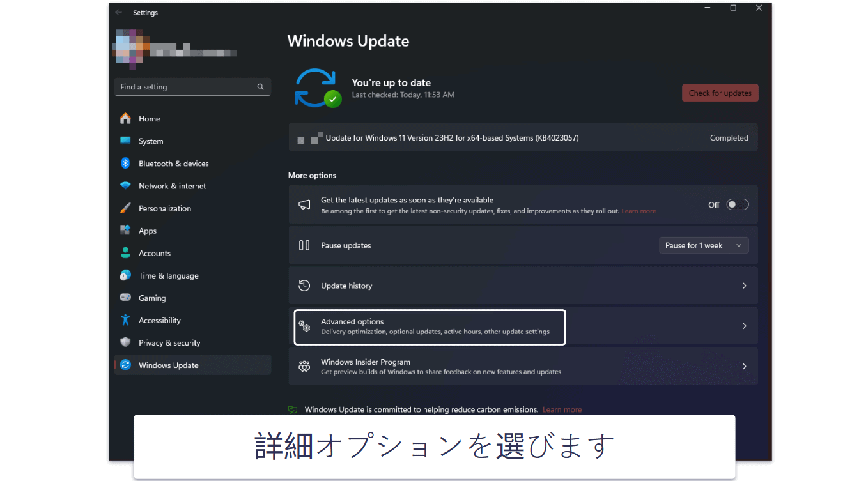Click the Home icon in sidebar

(x=125, y=118)
